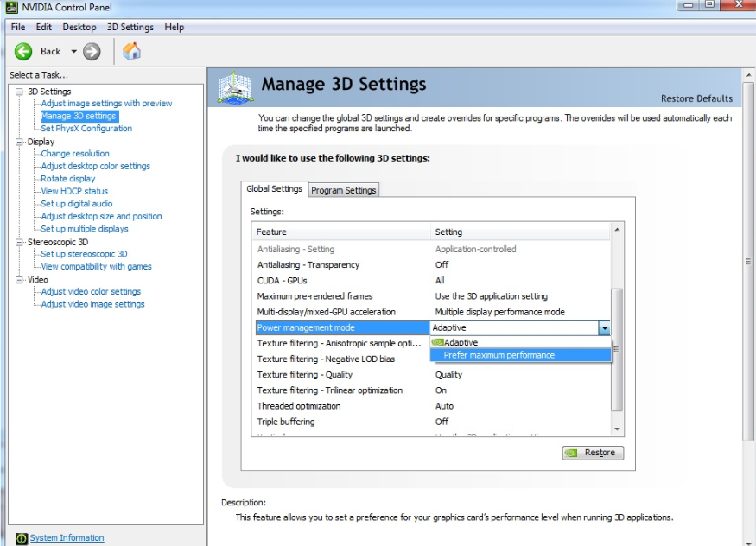
Task: Open Set up digital audio task
Action: pyautogui.click(x=77, y=203)
